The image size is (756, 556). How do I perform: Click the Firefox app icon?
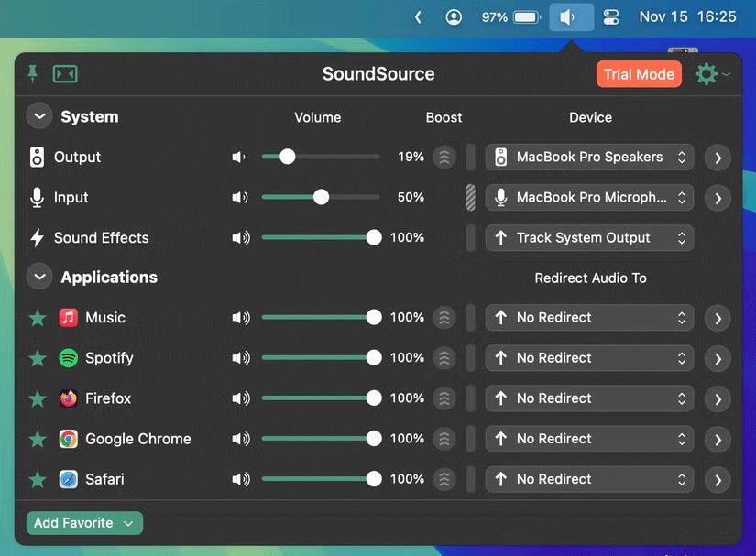(x=67, y=398)
